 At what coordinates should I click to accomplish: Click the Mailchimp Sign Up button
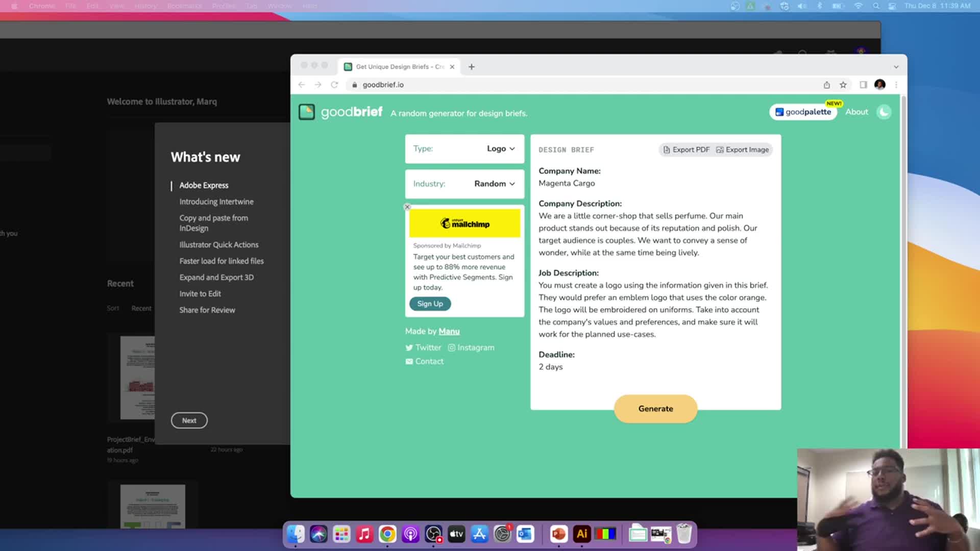tap(430, 304)
